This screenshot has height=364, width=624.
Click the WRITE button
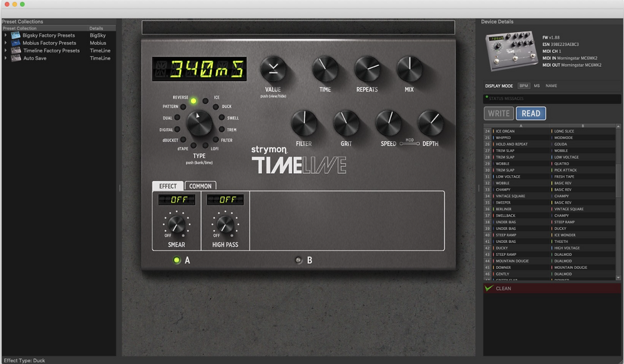tap(499, 113)
